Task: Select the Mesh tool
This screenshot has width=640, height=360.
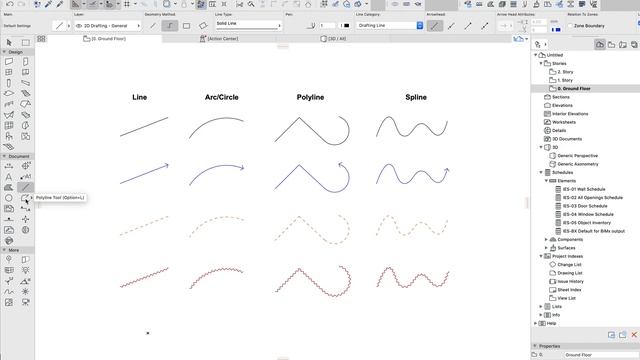Action: (9, 147)
